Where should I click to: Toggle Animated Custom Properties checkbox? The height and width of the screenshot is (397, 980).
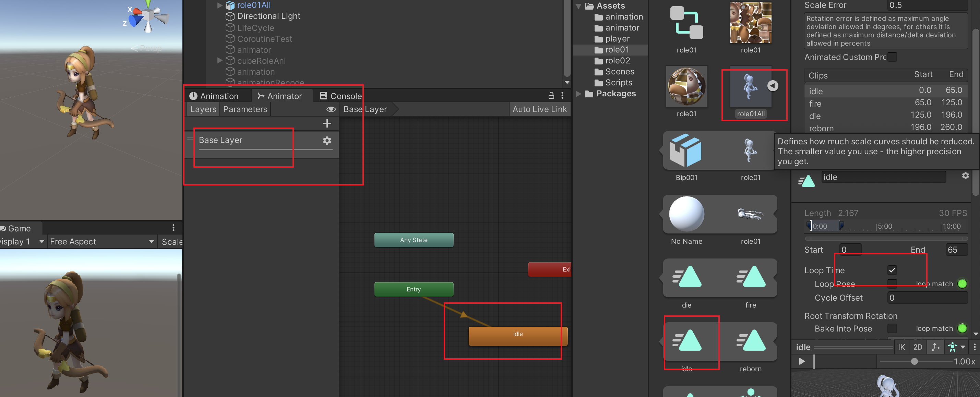click(x=892, y=57)
